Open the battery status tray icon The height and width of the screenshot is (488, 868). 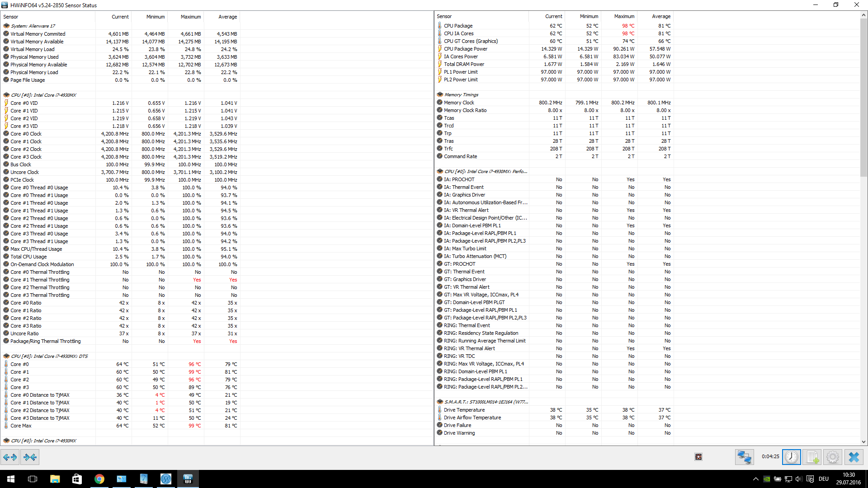778,479
